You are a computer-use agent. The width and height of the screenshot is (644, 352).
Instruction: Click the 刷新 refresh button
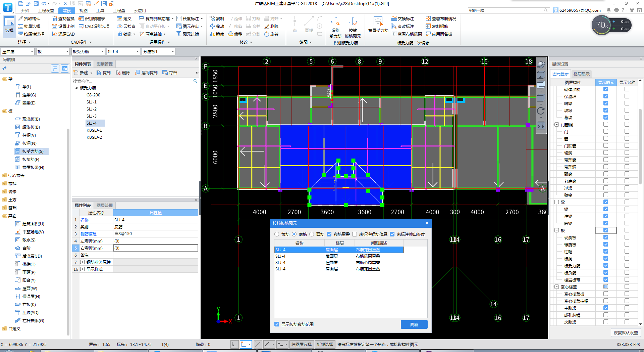[414, 324]
